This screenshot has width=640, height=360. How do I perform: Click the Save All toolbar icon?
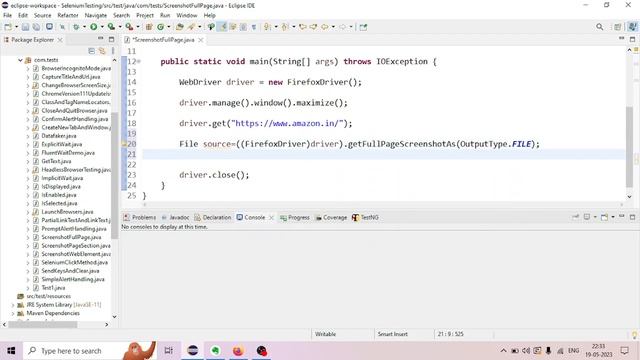coord(36,27)
